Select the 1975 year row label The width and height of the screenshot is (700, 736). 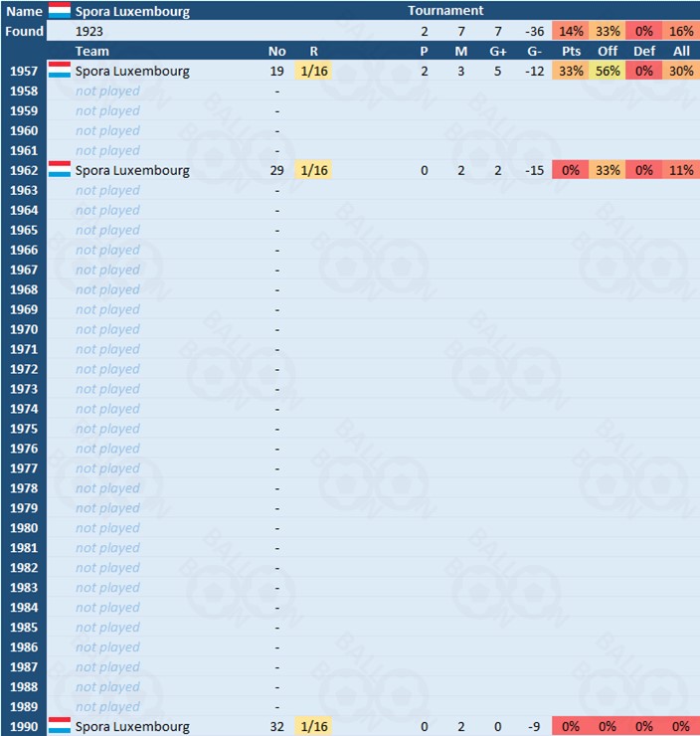coord(24,429)
